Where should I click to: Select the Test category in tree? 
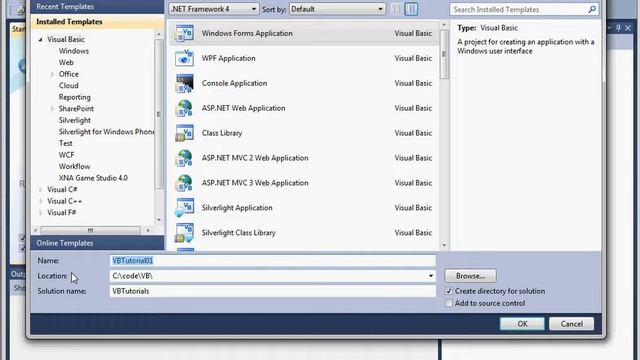click(65, 143)
